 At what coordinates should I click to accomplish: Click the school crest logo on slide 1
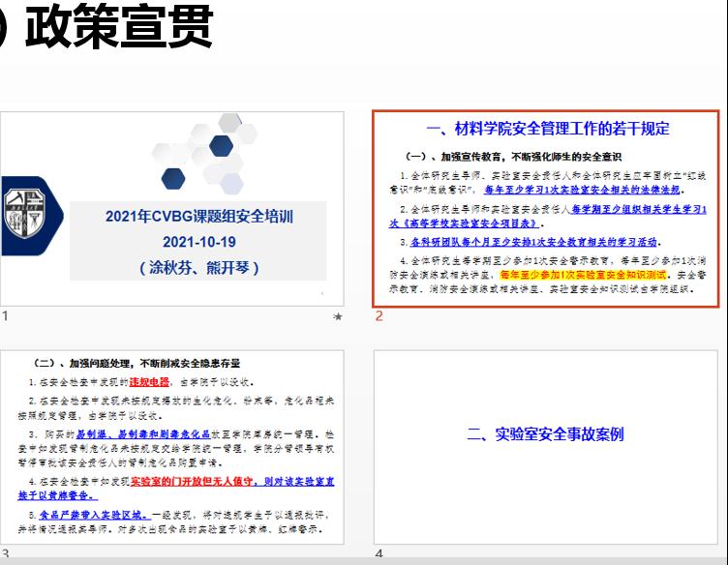[27, 208]
